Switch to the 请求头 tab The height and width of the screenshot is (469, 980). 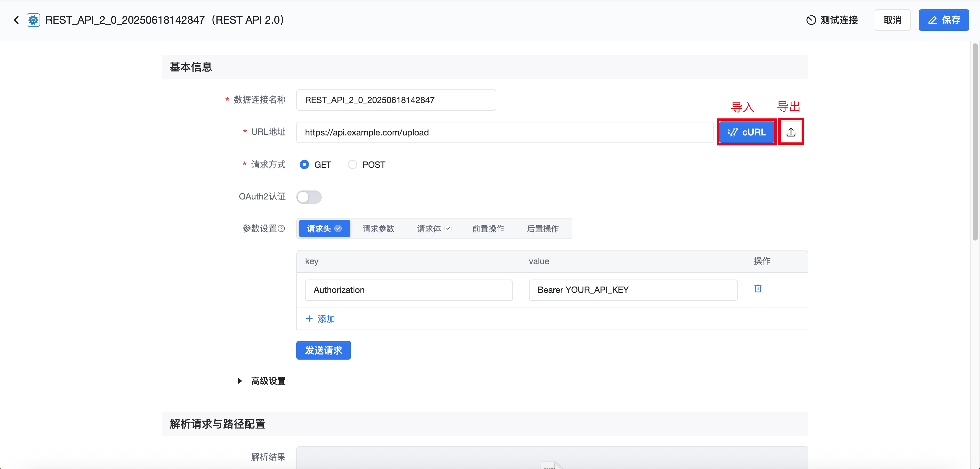tap(325, 228)
